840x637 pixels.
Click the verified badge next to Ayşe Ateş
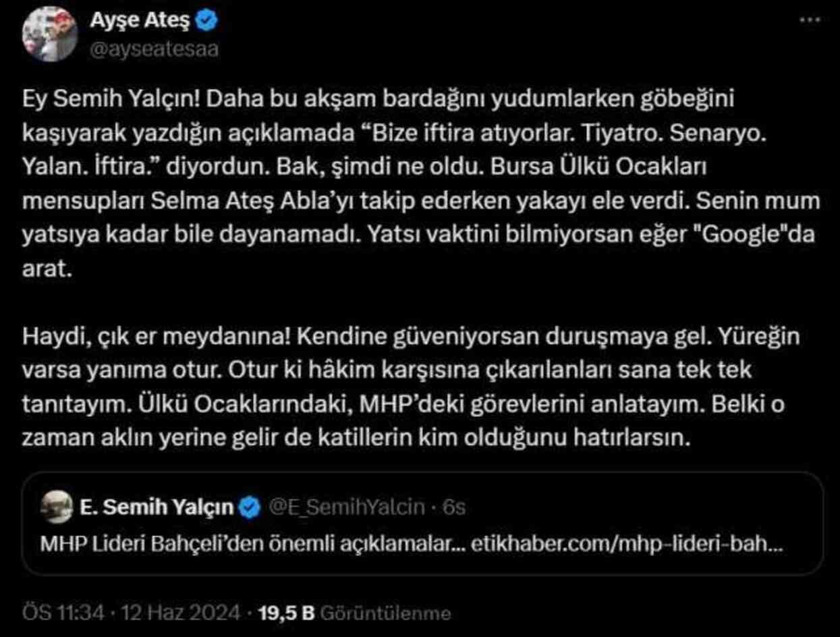click(206, 20)
